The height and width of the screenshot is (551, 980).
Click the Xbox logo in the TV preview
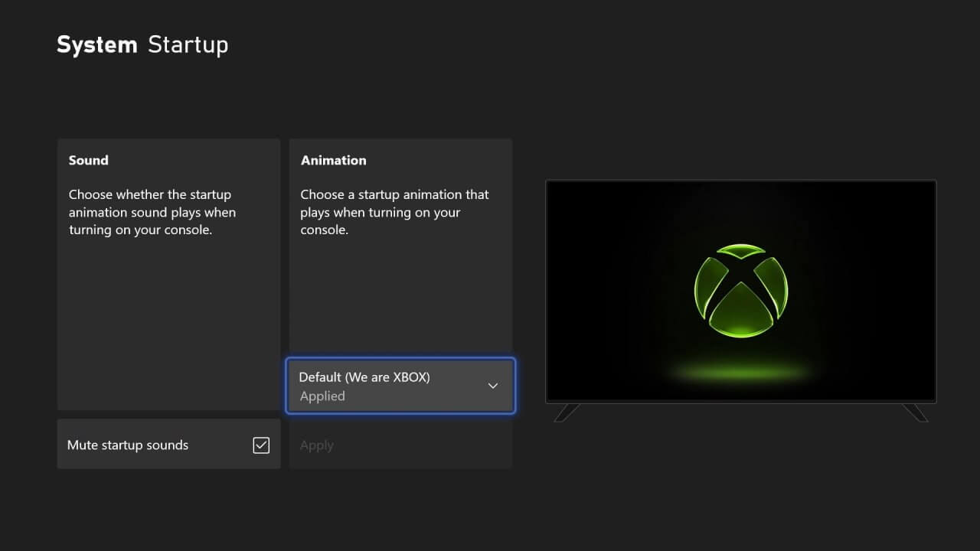(740, 291)
